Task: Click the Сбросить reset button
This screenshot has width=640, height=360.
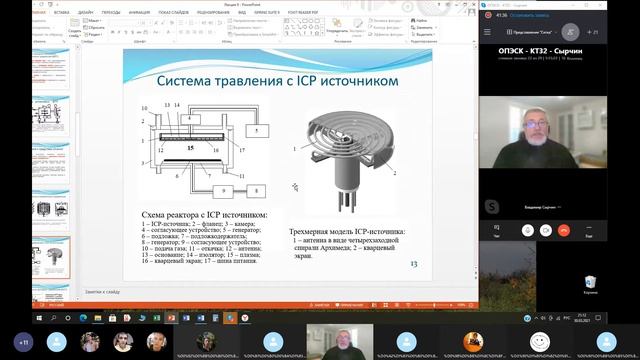Action: (x=94, y=27)
